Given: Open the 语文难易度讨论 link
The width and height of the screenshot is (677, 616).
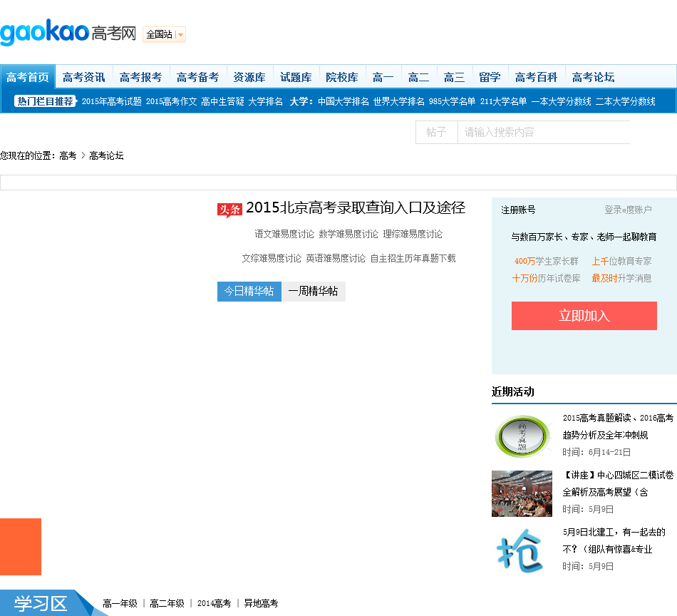Looking at the screenshot, I should pos(284,234).
